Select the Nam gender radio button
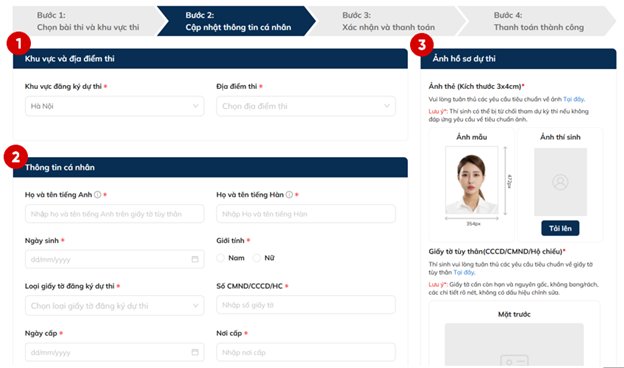The width and height of the screenshot is (624, 368). click(x=220, y=258)
